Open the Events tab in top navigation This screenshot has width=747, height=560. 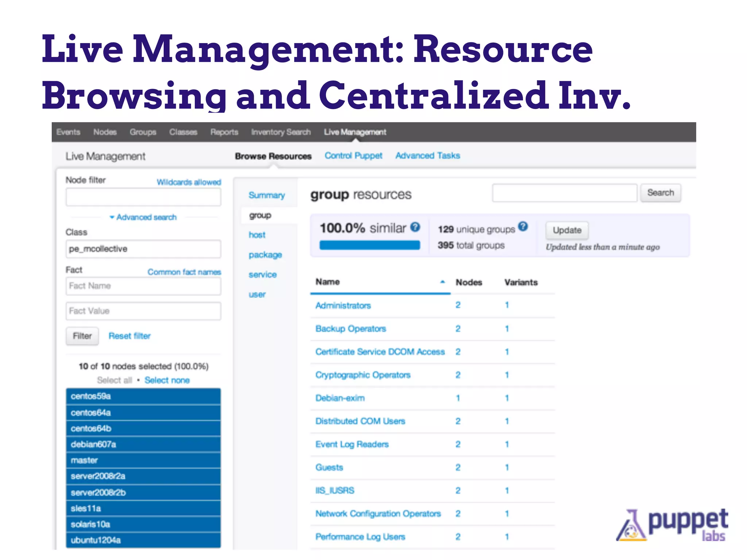[68, 132]
